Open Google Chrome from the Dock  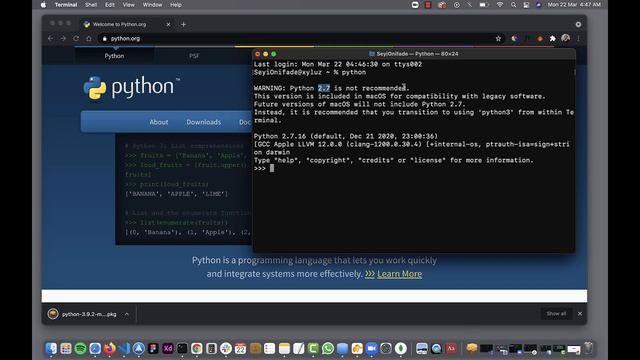point(197,348)
